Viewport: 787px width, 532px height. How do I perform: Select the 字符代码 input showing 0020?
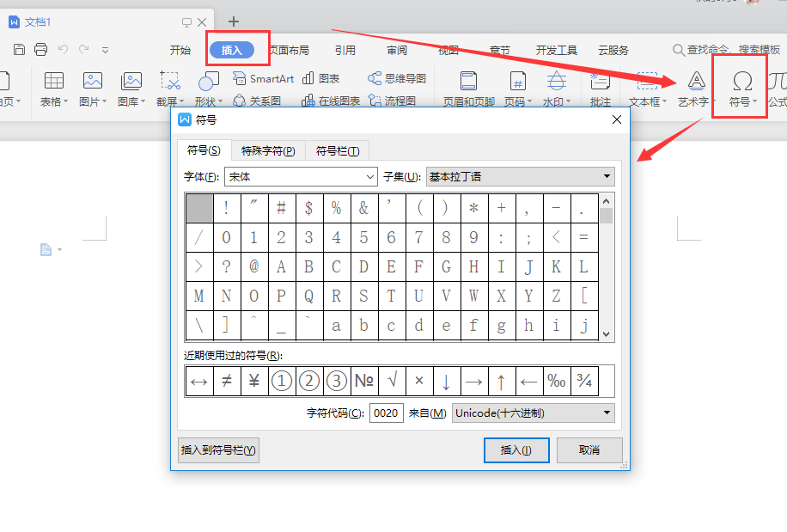click(x=386, y=413)
